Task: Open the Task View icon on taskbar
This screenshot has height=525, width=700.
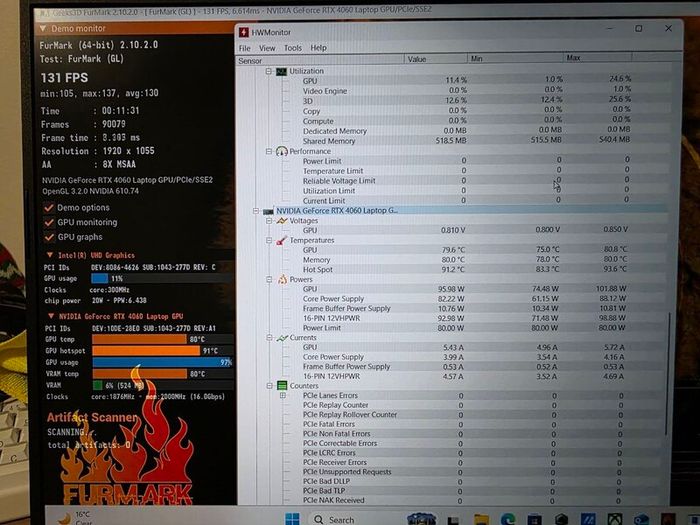Action: click(x=454, y=521)
